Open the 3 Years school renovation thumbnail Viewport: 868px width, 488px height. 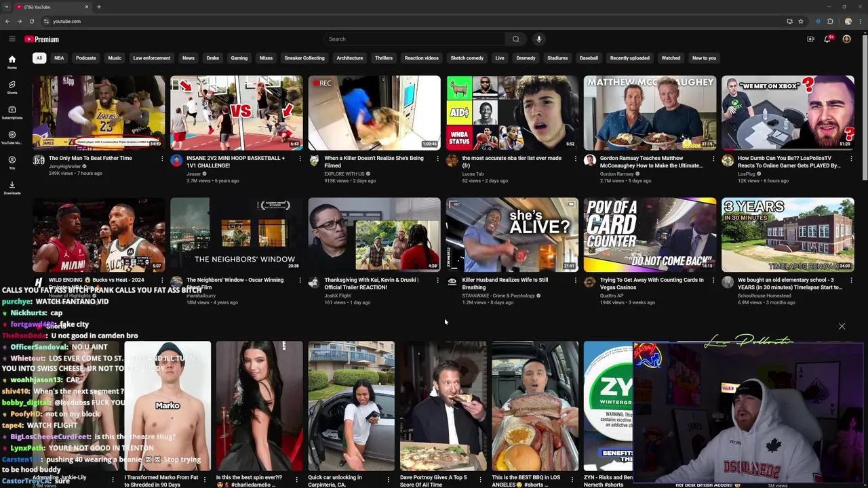pyautogui.click(x=787, y=235)
